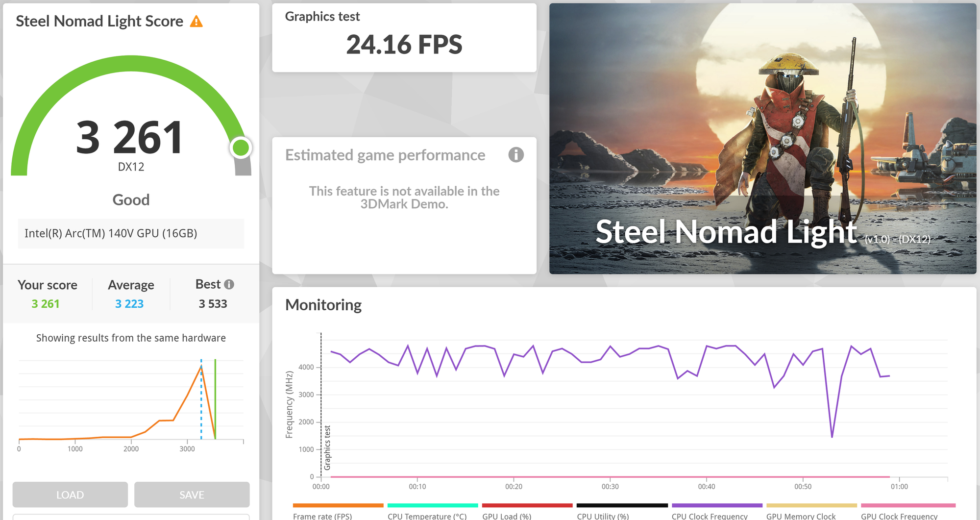The width and height of the screenshot is (980, 520).
Task: Toggle the CPU Utility (%) legend item
Action: 622,512
